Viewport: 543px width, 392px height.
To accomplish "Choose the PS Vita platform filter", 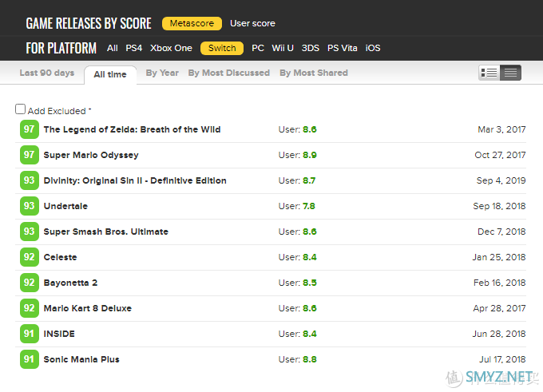I will click(342, 48).
